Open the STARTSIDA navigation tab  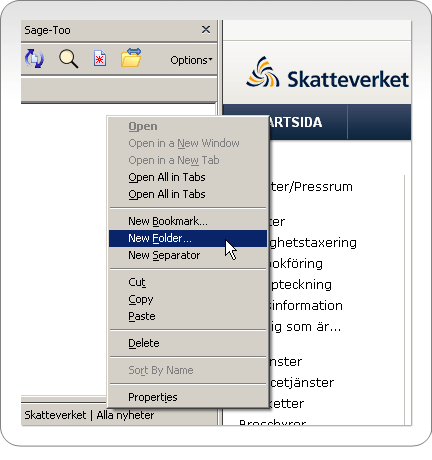296,122
